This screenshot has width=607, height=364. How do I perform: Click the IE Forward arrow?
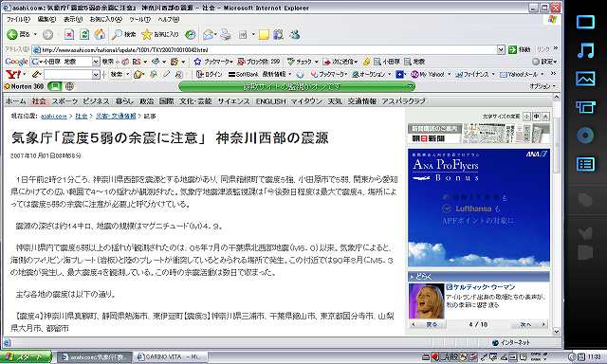click(x=47, y=34)
